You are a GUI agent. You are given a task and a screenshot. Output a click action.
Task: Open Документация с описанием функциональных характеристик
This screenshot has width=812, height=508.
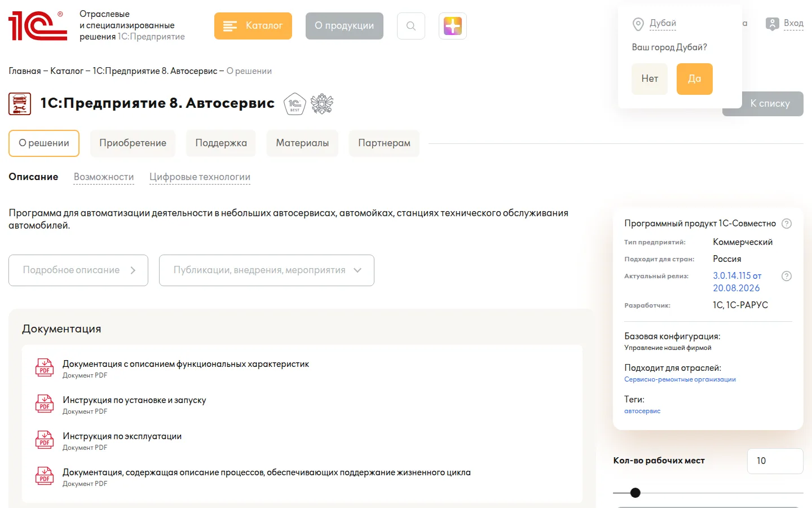(x=186, y=364)
